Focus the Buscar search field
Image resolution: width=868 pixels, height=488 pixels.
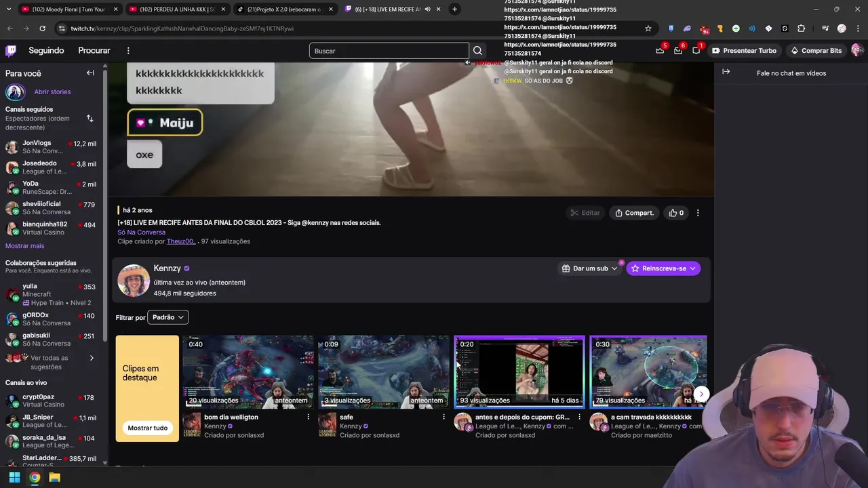coord(389,51)
